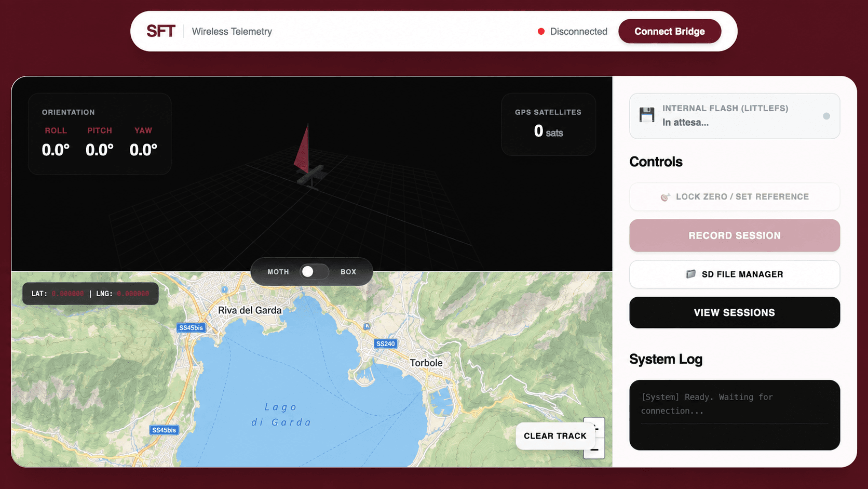Image resolution: width=868 pixels, height=489 pixels.
Task: Connect the bridge
Action: (x=670, y=31)
